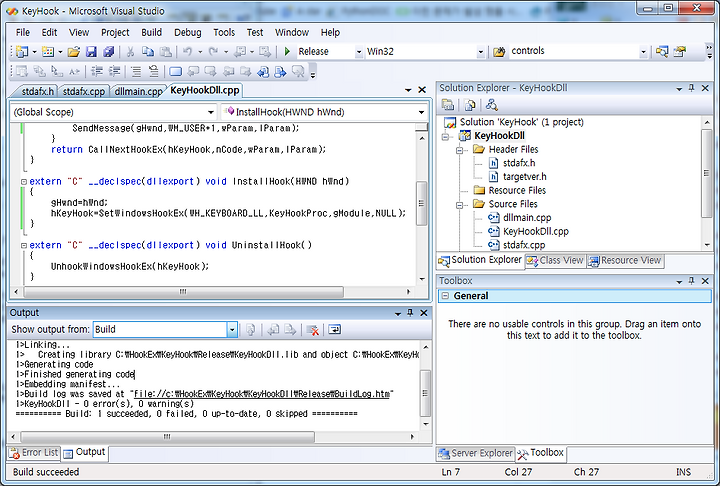Collapse the Header Files folder
Screen dimensions: 720x486
click(x=459, y=150)
